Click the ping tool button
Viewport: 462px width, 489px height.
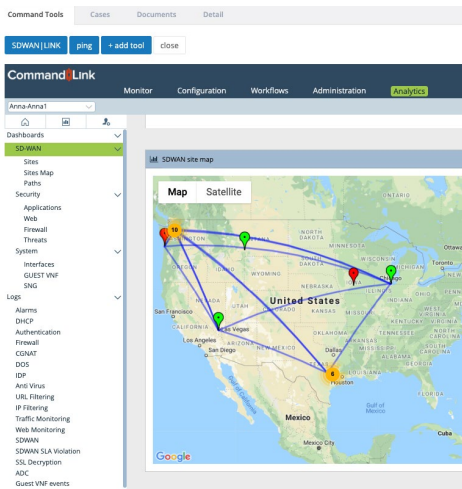pyautogui.click(x=84, y=45)
